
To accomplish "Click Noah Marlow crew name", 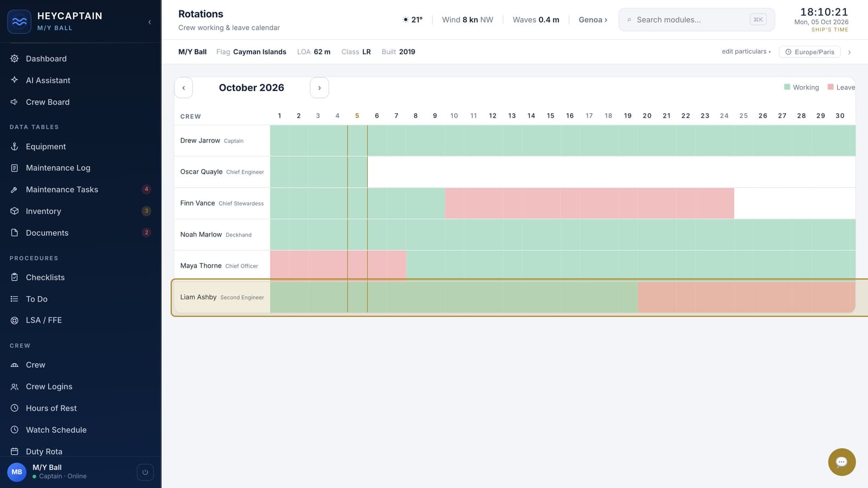I will point(201,235).
